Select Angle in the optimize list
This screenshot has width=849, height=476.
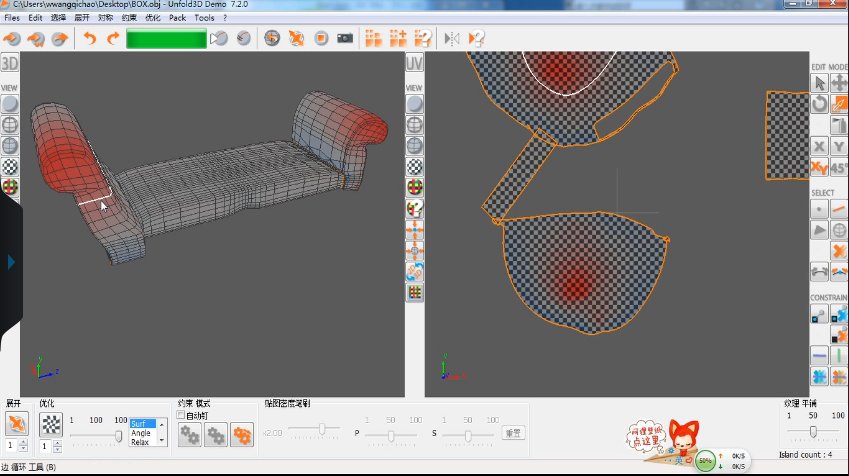pyautogui.click(x=141, y=432)
